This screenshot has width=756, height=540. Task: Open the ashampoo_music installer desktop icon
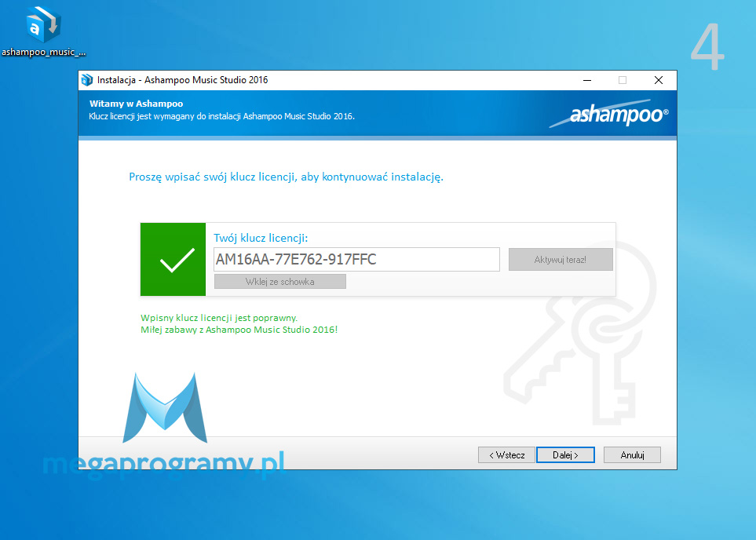click(x=43, y=31)
